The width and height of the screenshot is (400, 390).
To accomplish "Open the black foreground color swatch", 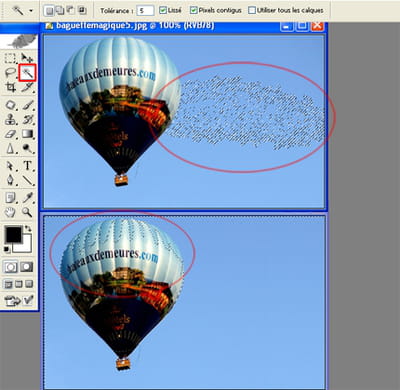I will point(13,234).
